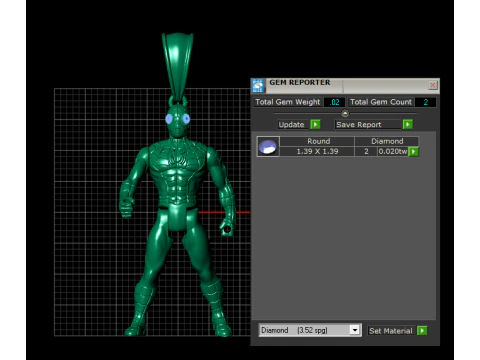480x360 pixels.
Task: Click the Round column header
Action: point(317,141)
